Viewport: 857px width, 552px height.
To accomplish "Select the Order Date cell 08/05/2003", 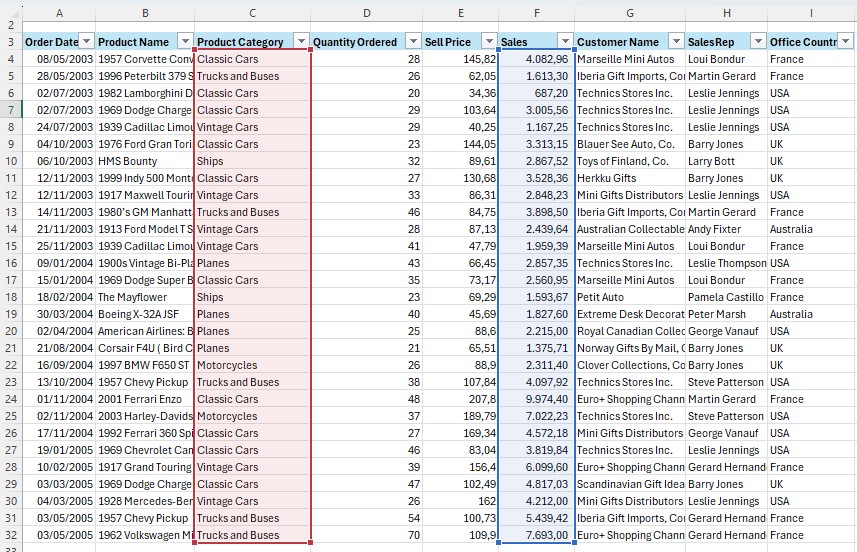I will point(59,59).
